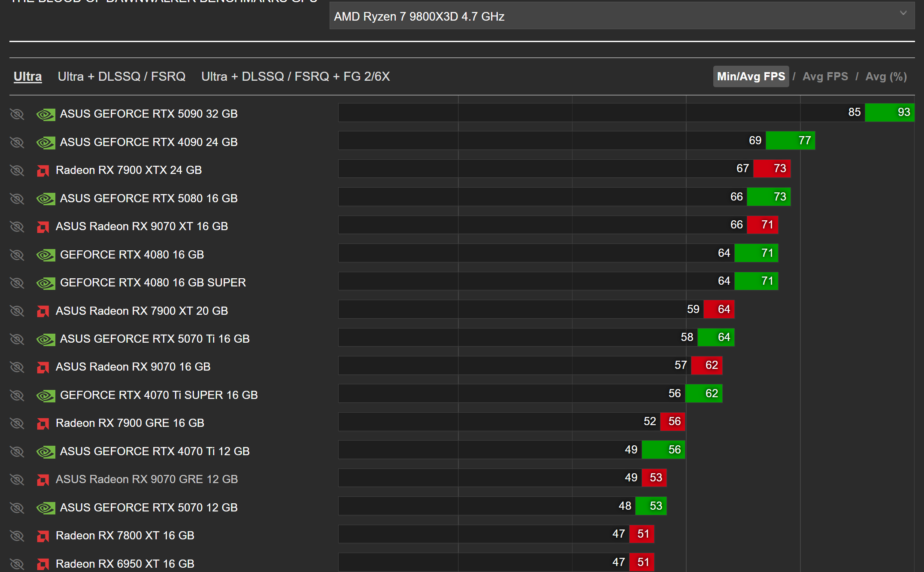Open the Ultra + DLSSQ / FSRQ + FG 2/6X tab
This screenshot has height=572, width=924.
point(295,76)
